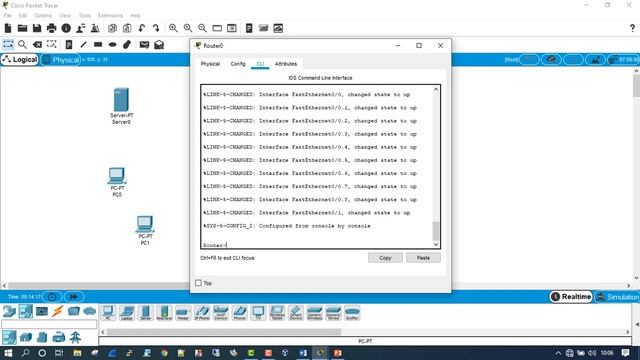Click the Undo arrow icon

coord(142,28)
